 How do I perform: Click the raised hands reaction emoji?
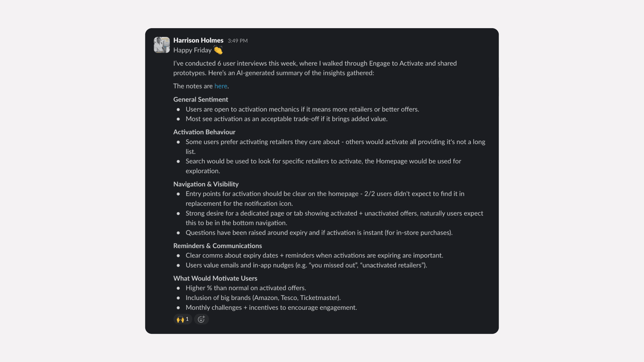pos(180,319)
